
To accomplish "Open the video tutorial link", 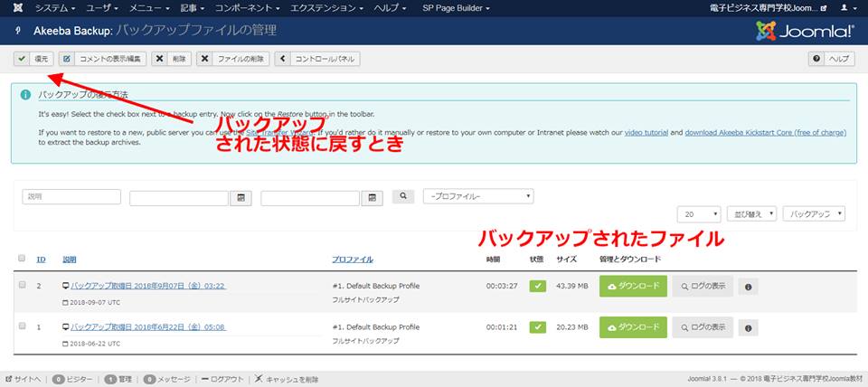I will (646, 133).
